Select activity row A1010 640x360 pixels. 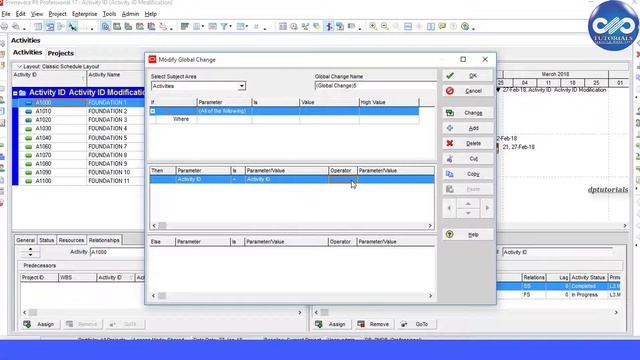pos(43,111)
